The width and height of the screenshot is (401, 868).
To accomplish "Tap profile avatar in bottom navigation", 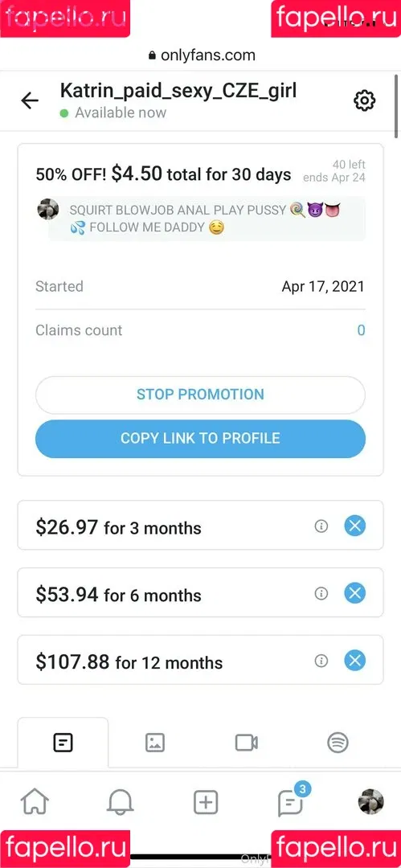I will (x=370, y=801).
